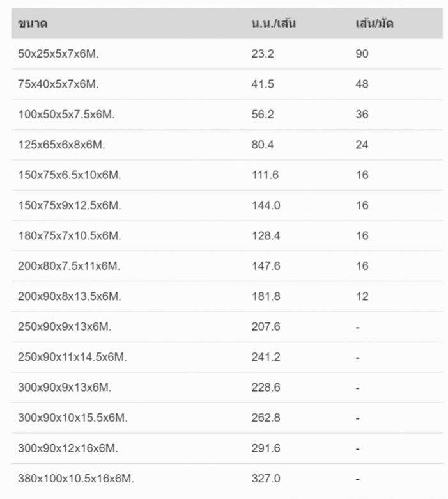
Task: Click the น.น./เส้น column header
Action: pyautogui.click(x=274, y=24)
